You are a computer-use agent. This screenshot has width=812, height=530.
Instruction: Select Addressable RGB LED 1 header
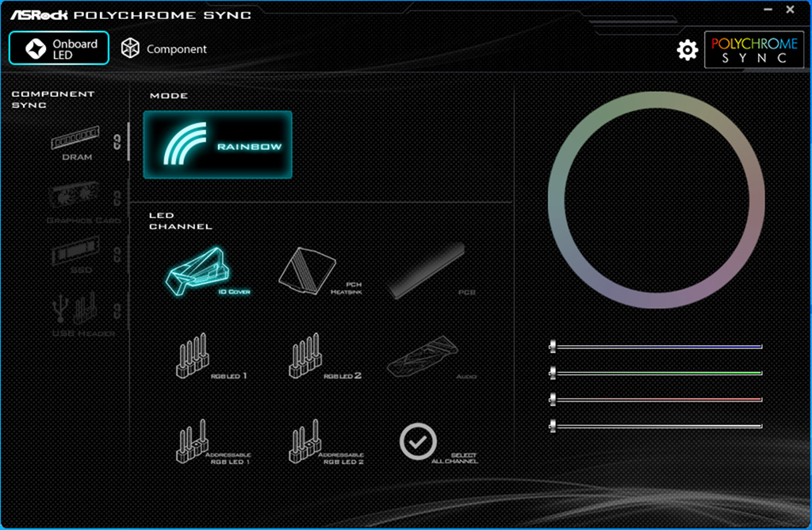pyautogui.click(x=213, y=442)
